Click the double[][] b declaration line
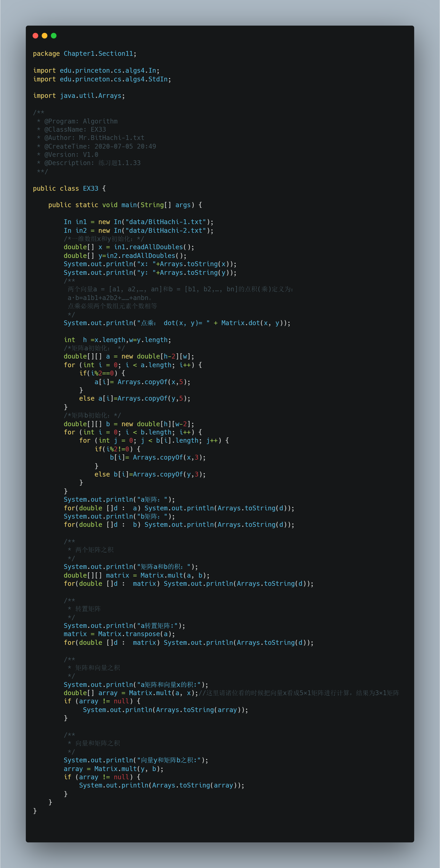 point(129,424)
